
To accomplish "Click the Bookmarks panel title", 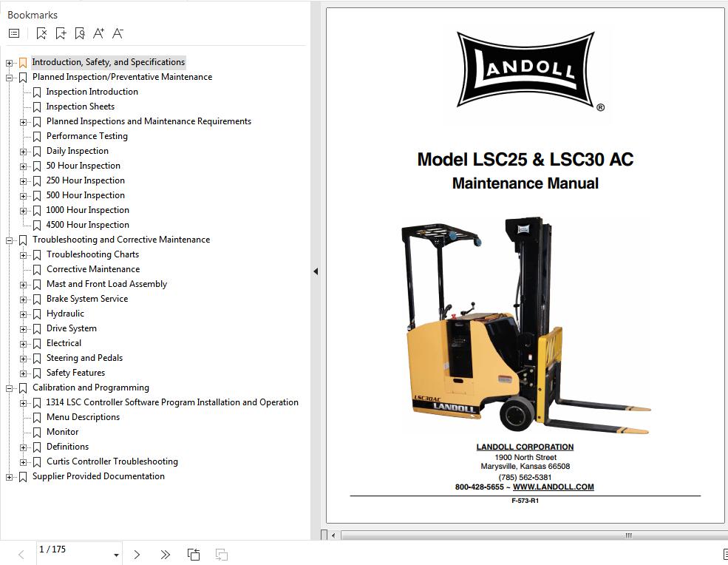I will (x=33, y=15).
